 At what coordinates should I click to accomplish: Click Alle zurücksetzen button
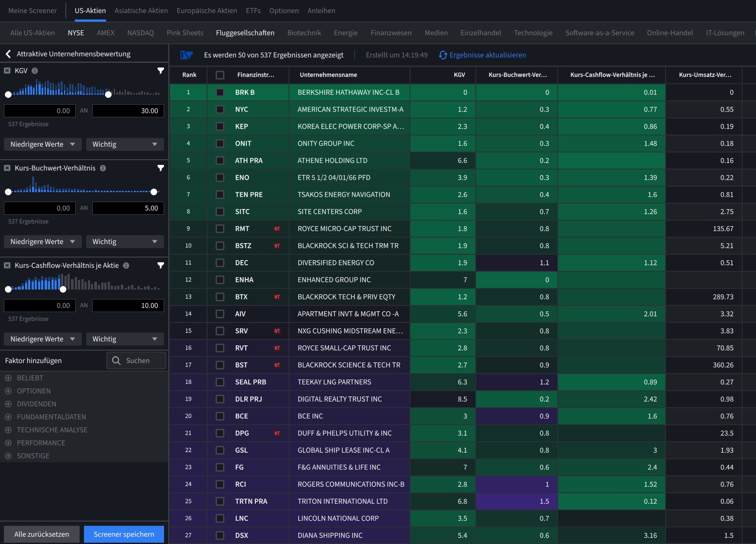point(42,534)
